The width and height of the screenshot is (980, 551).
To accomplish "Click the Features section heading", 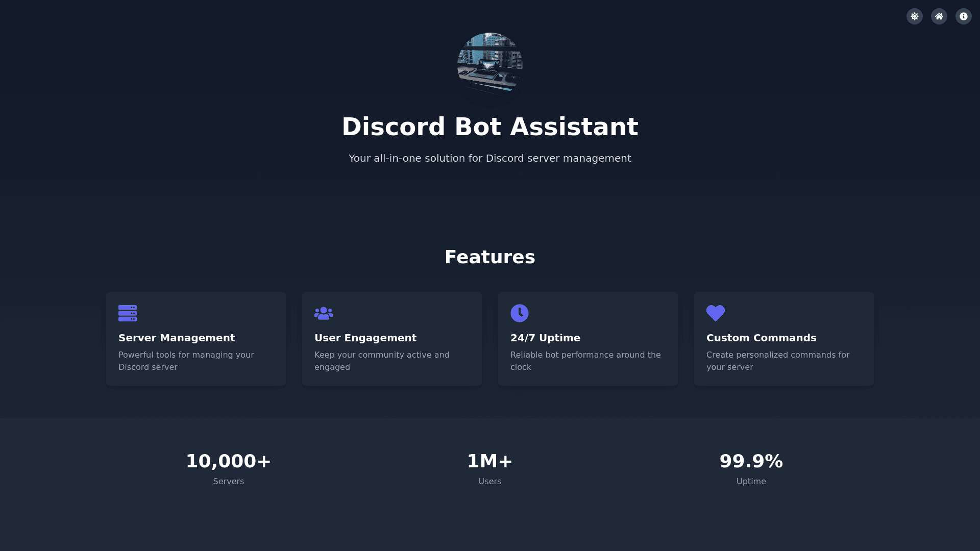I will (489, 257).
